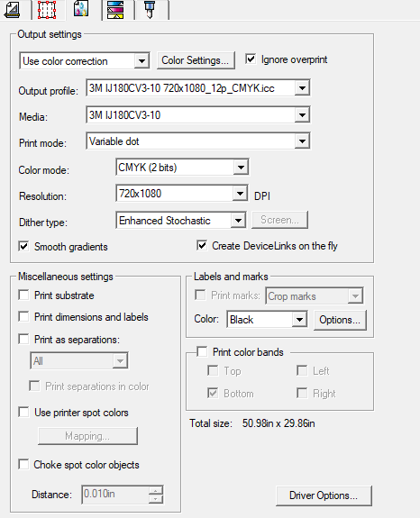This screenshot has height=518, width=420.
Task: Open the marks Color dropdown showing Black
Action: pos(267,320)
